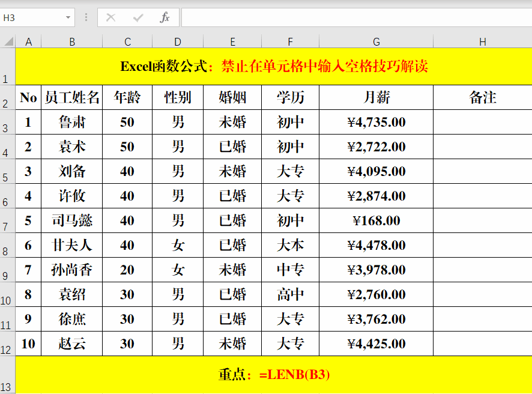Click the salary cell '¥2,760.00'
This screenshot has width=532, height=394.
pos(376,294)
